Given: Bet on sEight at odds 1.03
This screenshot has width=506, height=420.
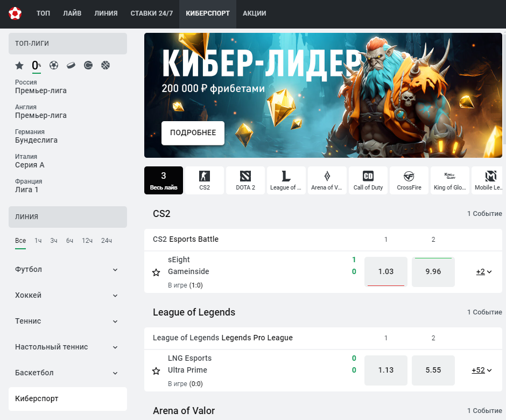Looking at the screenshot, I should pyautogui.click(x=386, y=272).
